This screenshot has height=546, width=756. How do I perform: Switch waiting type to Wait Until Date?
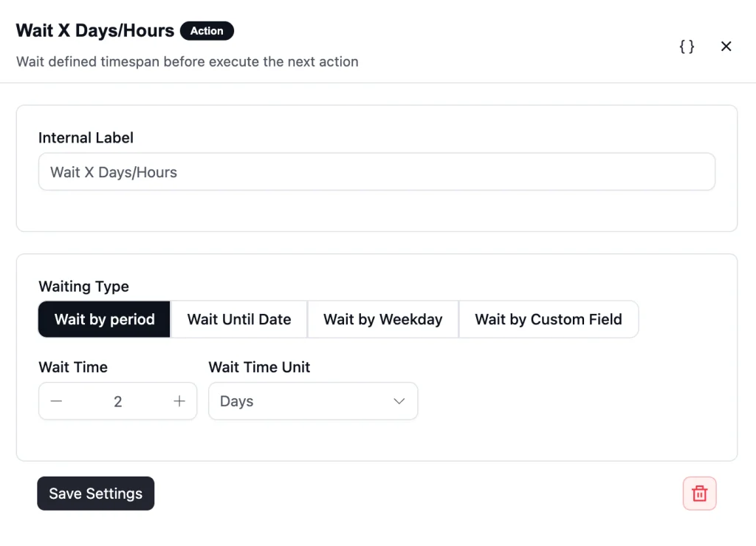[x=239, y=319]
